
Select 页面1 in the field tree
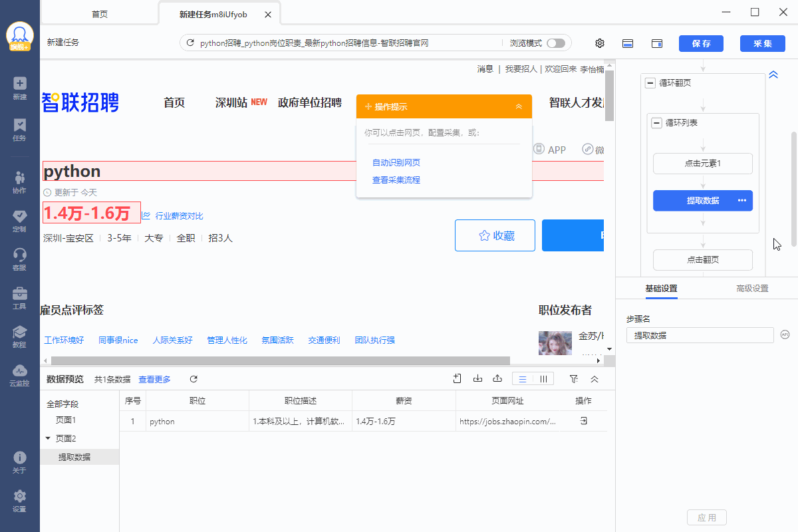point(66,420)
